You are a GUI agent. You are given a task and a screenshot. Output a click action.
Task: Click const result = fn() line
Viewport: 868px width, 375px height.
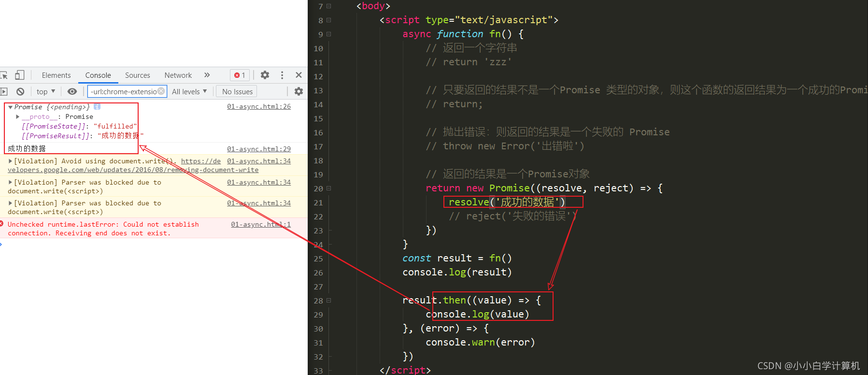coord(457,258)
